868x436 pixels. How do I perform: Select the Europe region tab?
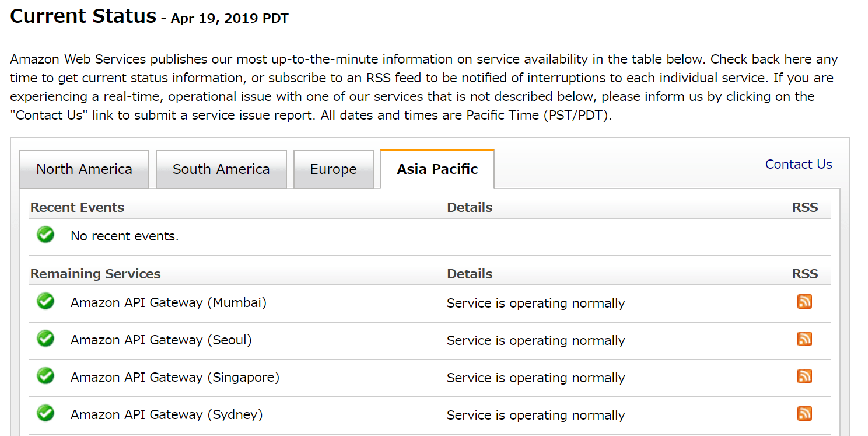pyautogui.click(x=333, y=169)
